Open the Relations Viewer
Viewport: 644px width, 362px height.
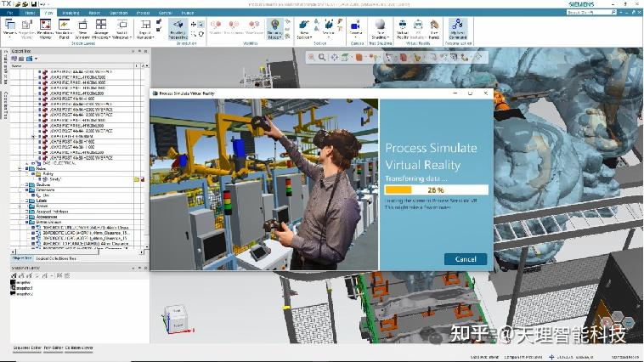pyautogui.click(x=45, y=28)
